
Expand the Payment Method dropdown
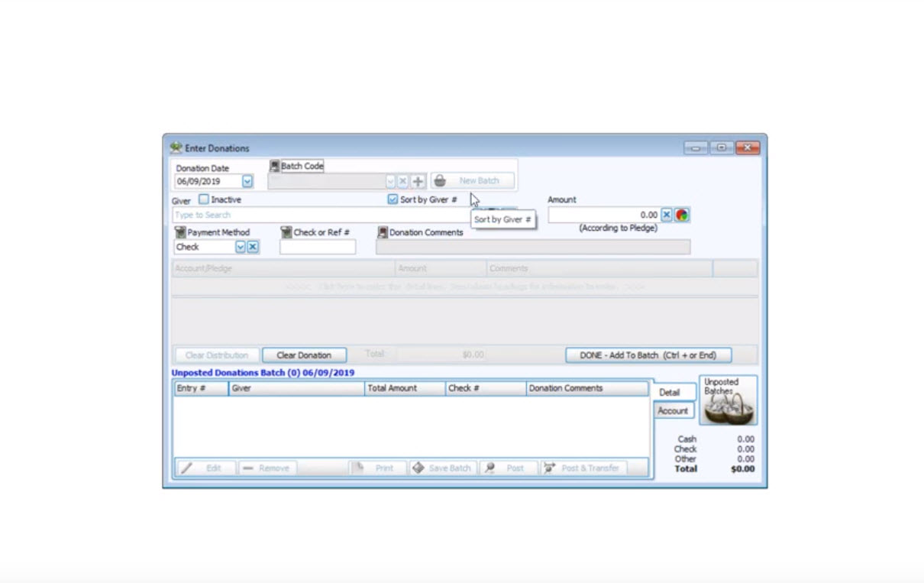(240, 248)
